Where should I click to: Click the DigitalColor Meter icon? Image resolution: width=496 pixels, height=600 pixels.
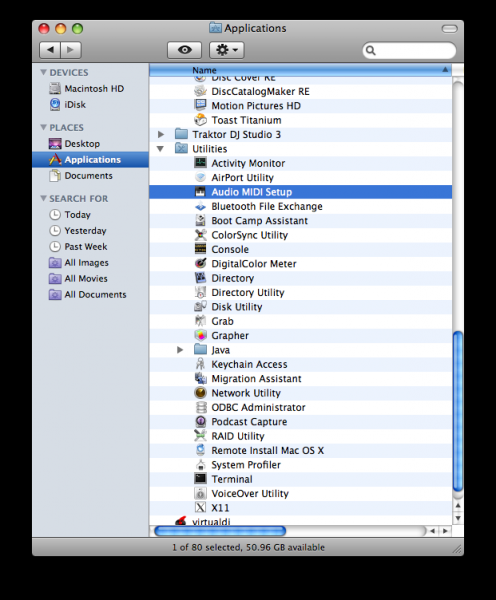(x=200, y=264)
